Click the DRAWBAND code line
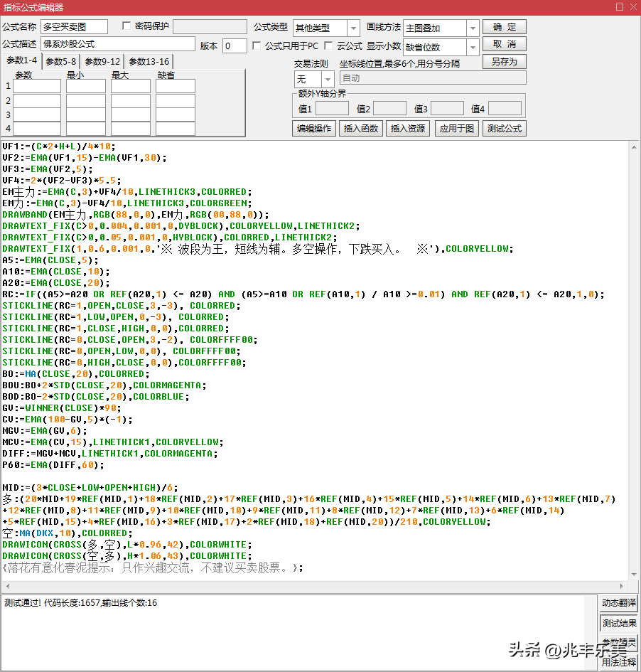This screenshot has width=641, height=672. (x=136, y=214)
